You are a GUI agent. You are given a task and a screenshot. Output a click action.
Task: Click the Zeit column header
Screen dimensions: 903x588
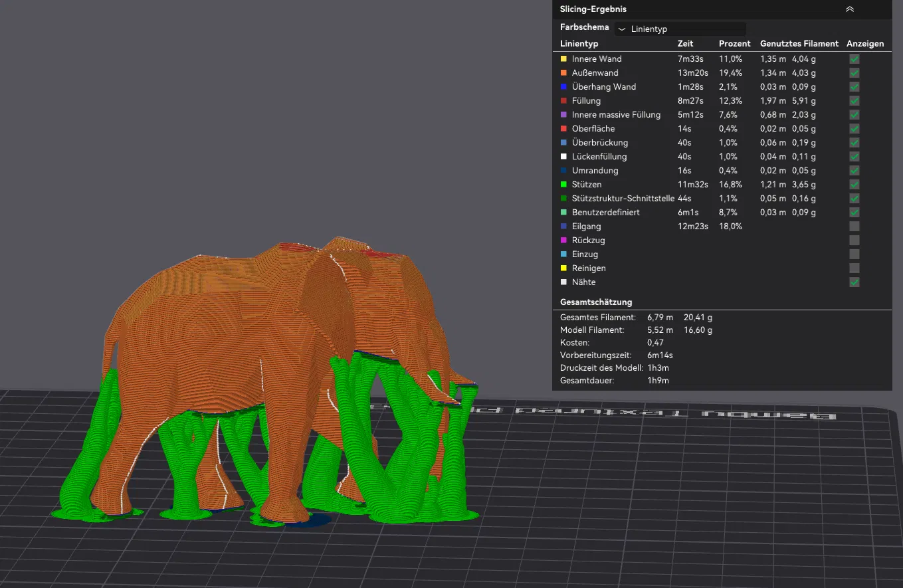(x=685, y=44)
